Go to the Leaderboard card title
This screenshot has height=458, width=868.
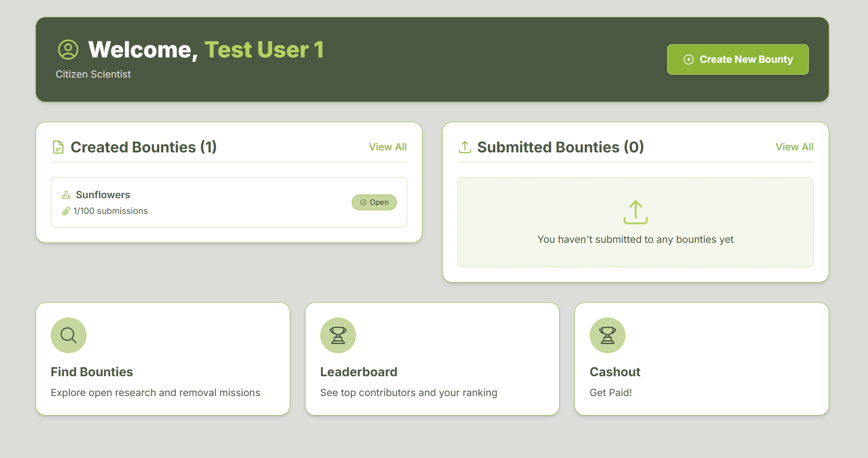click(x=358, y=372)
